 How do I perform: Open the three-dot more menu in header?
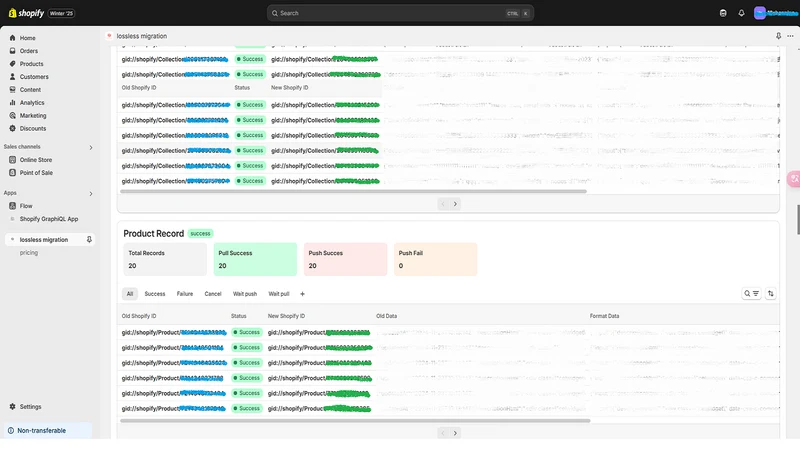[790, 36]
